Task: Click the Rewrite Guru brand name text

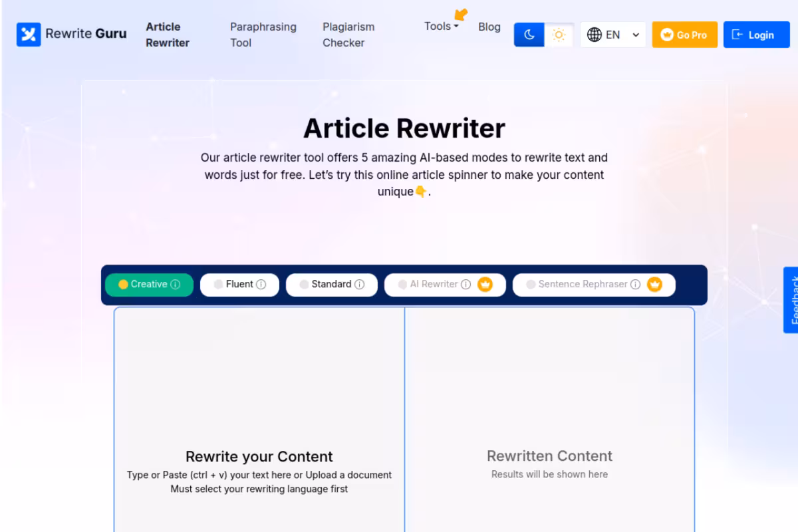Action: 86,34
